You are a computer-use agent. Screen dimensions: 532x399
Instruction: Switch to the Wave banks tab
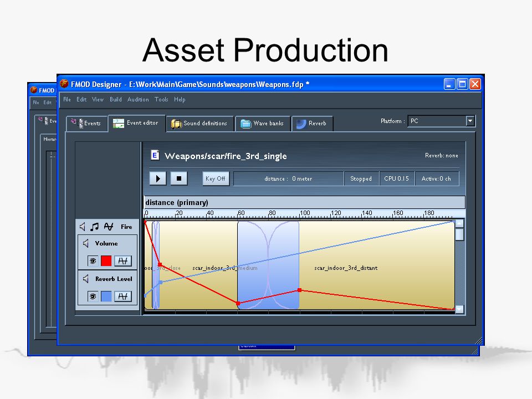pyautogui.click(x=263, y=124)
